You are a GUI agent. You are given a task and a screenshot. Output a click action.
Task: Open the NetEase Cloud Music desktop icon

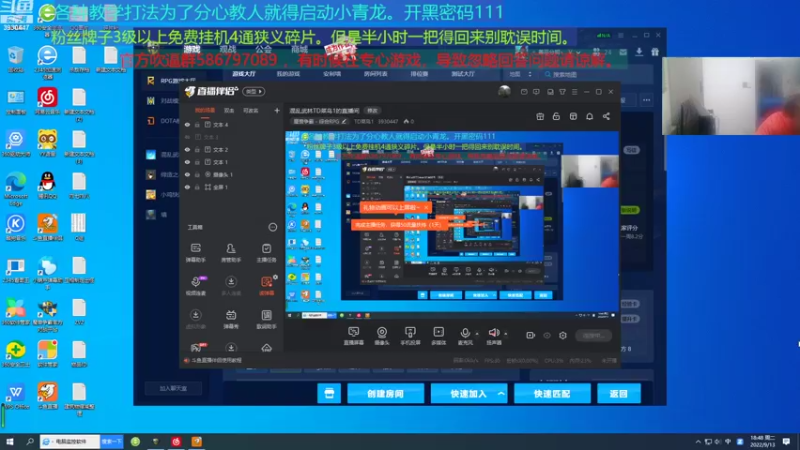click(x=47, y=101)
